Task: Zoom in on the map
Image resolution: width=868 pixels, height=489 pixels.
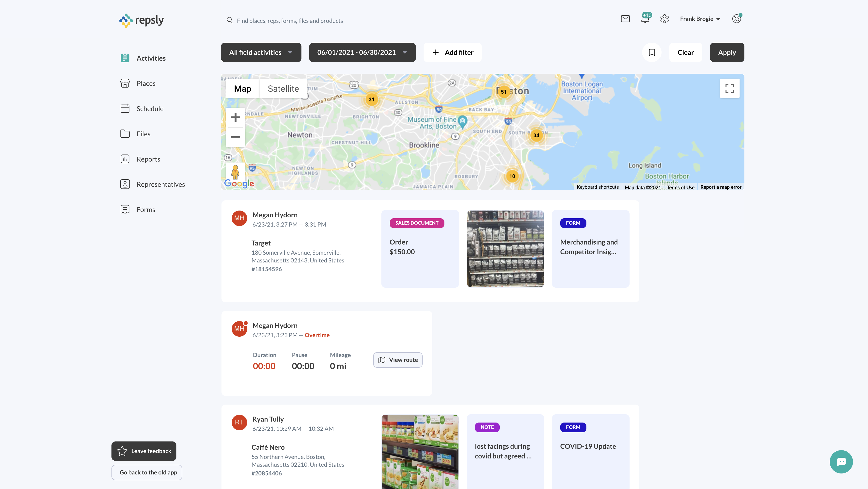Action: [235, 117]
